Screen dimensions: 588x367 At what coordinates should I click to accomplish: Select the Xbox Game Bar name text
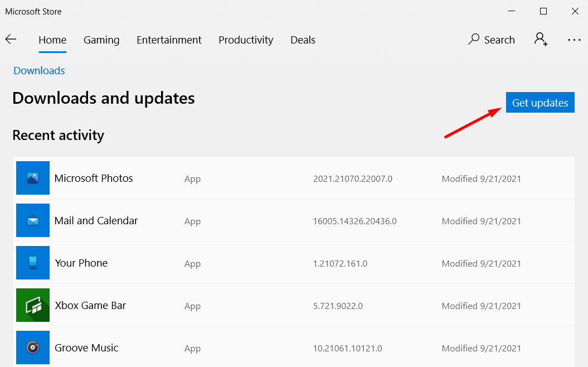[90, 306]
